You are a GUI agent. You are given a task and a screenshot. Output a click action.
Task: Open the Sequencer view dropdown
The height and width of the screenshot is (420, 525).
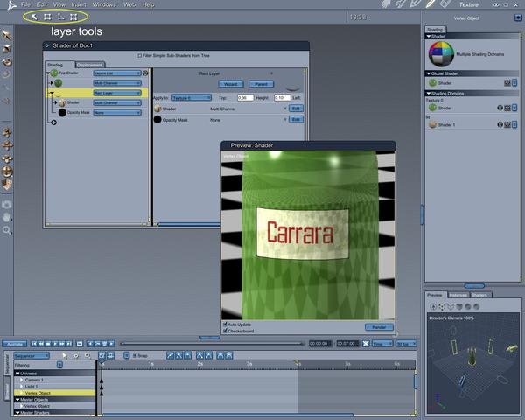tap(31, 356)
